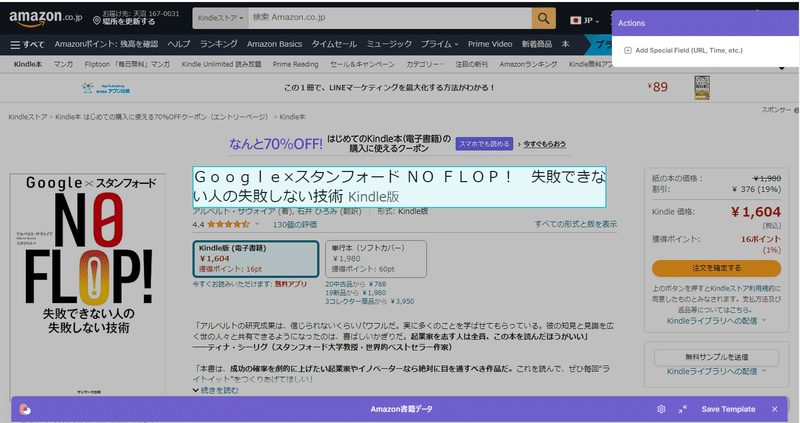Open ランキング in the navigation bar

(x=218, y=44)
